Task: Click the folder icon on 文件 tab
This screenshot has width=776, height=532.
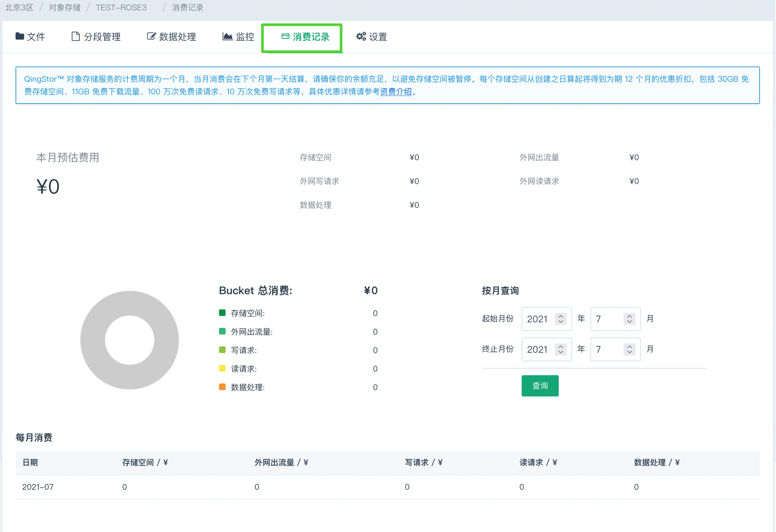Action: (x=20, y=36)
